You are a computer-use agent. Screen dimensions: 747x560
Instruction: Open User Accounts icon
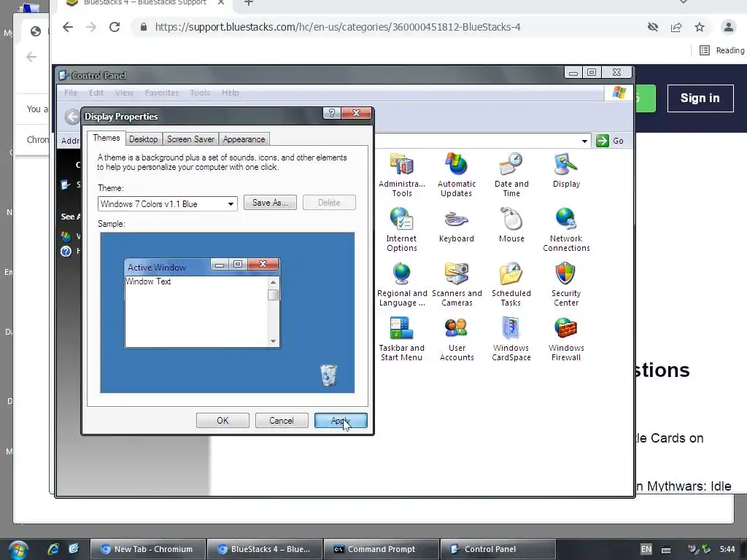coord(457,339)
